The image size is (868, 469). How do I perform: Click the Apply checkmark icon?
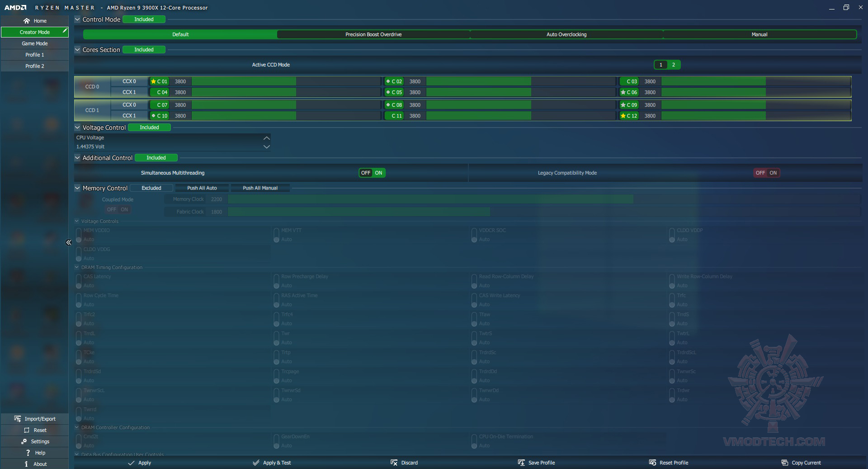(x=131, y=463)
